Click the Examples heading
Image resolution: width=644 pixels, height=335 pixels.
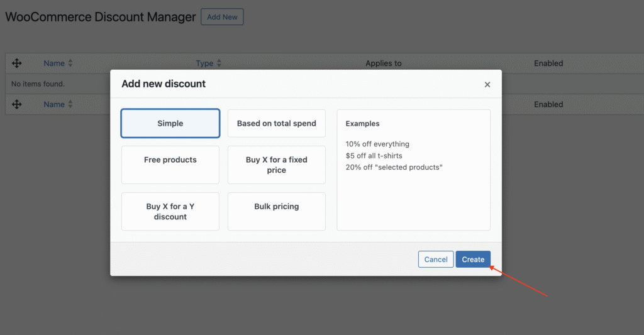click(x=362, y=124)
